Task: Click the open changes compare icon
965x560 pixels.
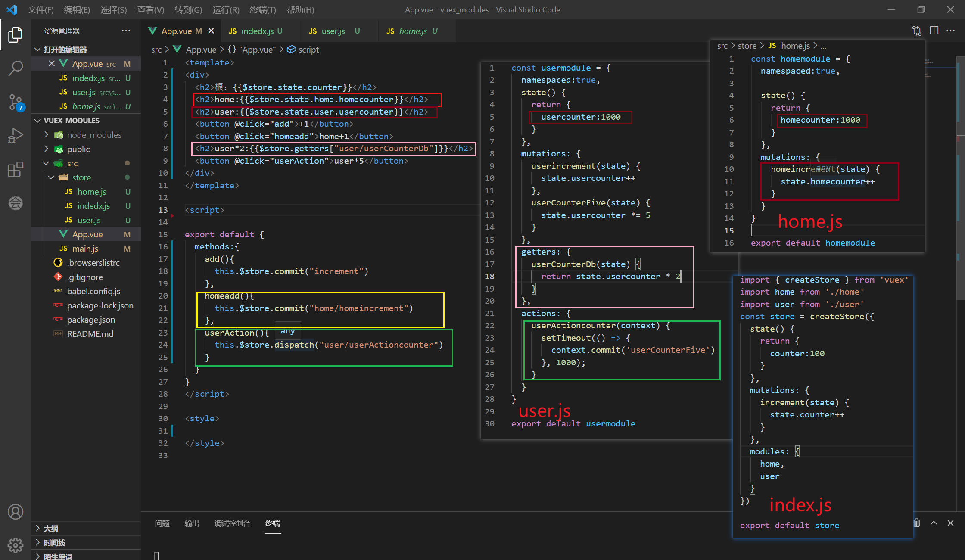Action: (917, 31)
